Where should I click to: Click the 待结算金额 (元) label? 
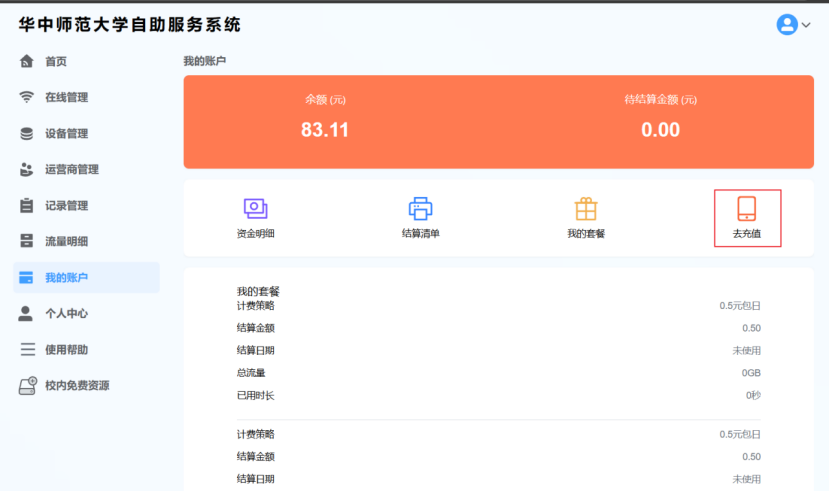(x=661, y=100)
